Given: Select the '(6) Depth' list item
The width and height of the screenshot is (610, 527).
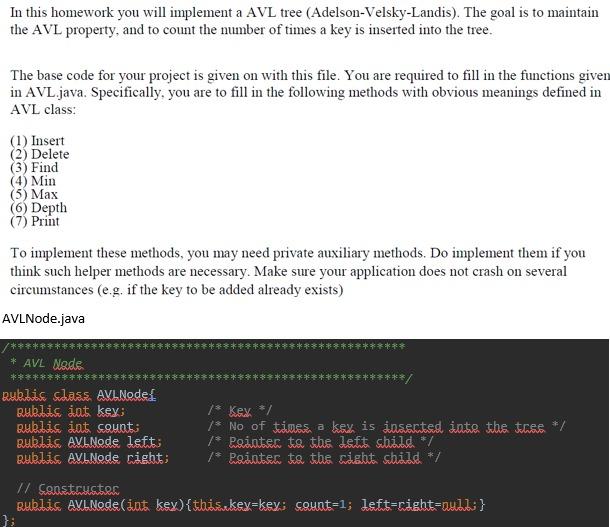Looking at the screenshot, I should click(x=39, y=208).
